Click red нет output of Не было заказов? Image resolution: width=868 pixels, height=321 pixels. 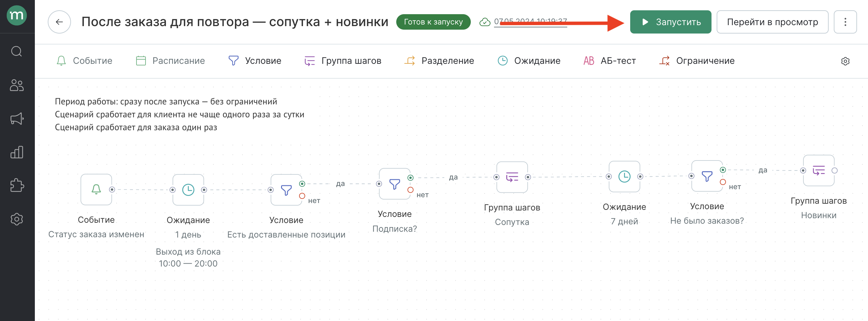(722, 182)
